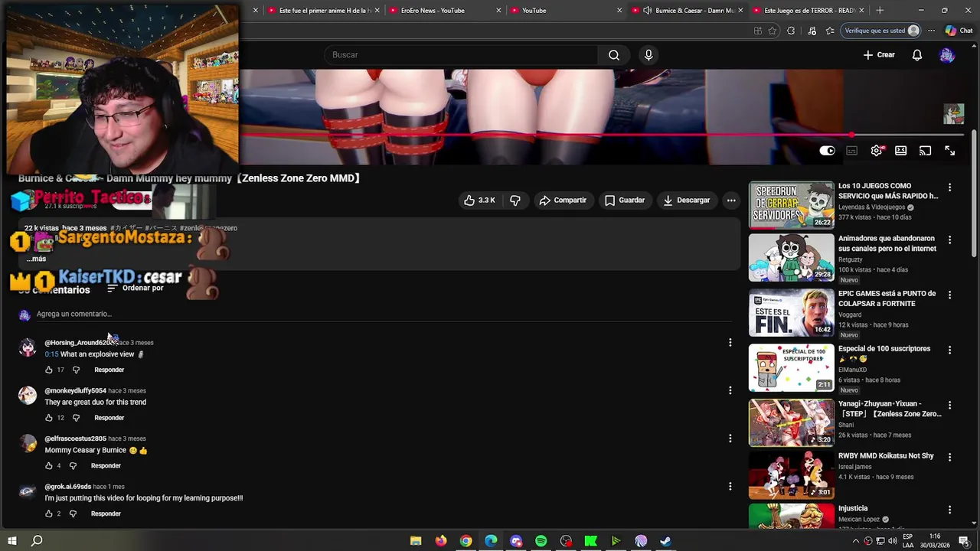Dislike the video next to 3.3 K
This screenshot has height=551, width=980.
click(515, 201)
